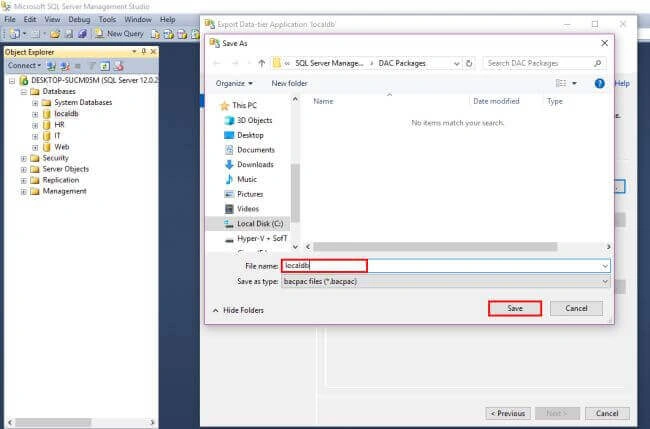Expand the Security folder node
650x429 pixels.
[x=24, y=158]
